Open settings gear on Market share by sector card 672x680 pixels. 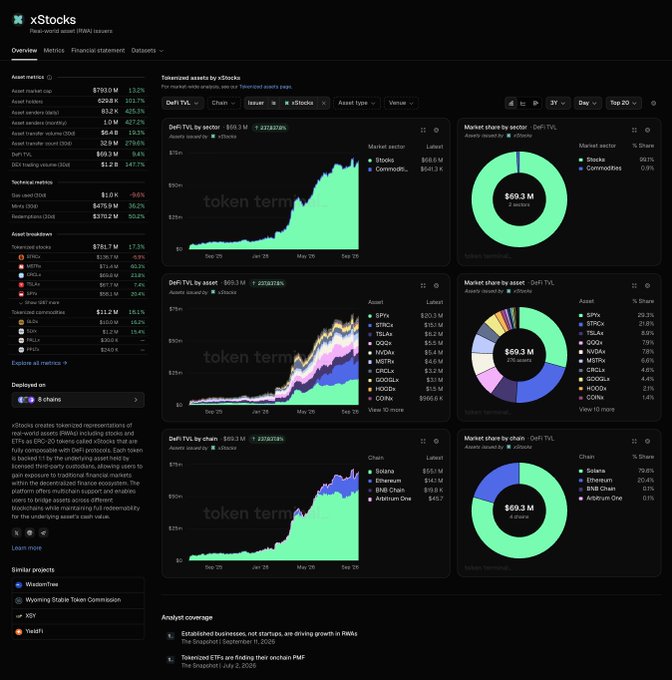coord(647,130)
